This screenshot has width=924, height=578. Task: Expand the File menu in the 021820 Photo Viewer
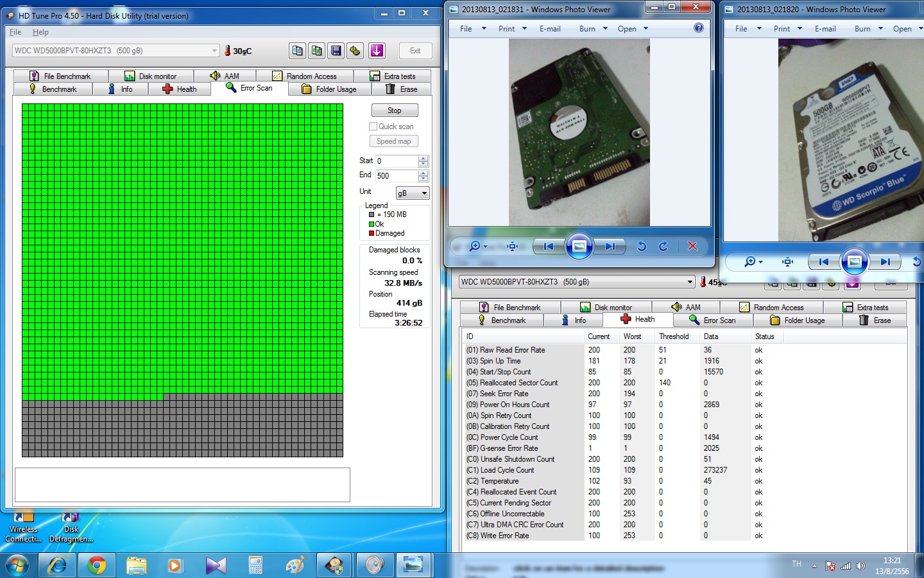click(748, 28)
